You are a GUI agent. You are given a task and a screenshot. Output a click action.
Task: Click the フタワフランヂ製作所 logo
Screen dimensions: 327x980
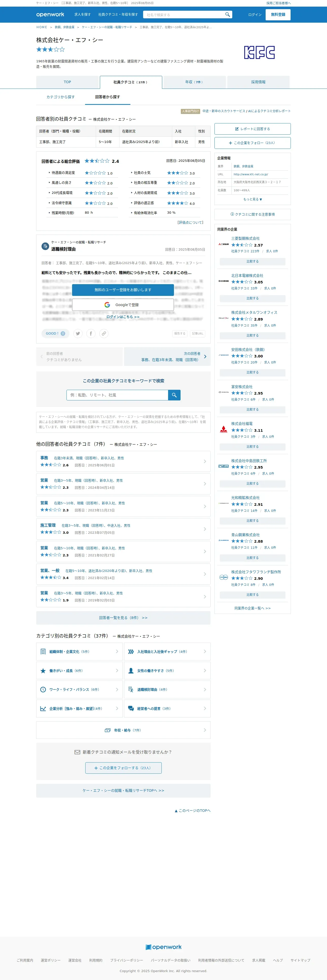(223, 577)
